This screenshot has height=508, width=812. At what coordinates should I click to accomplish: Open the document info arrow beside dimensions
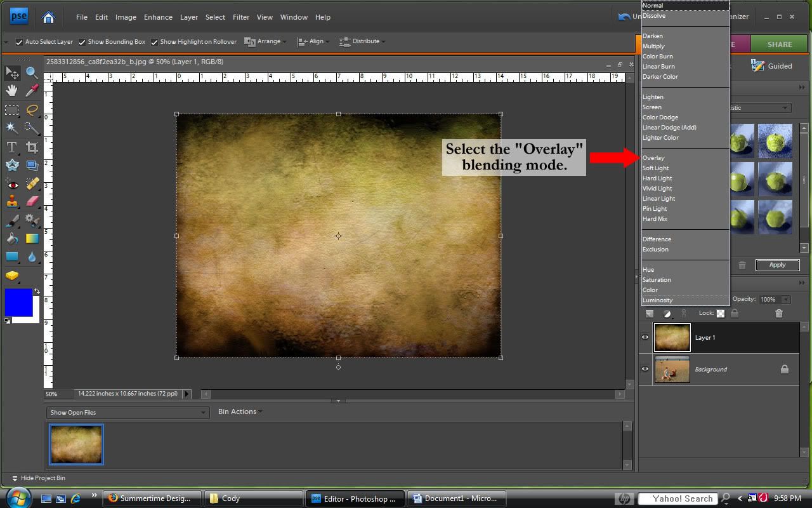(x=187, y=394)
